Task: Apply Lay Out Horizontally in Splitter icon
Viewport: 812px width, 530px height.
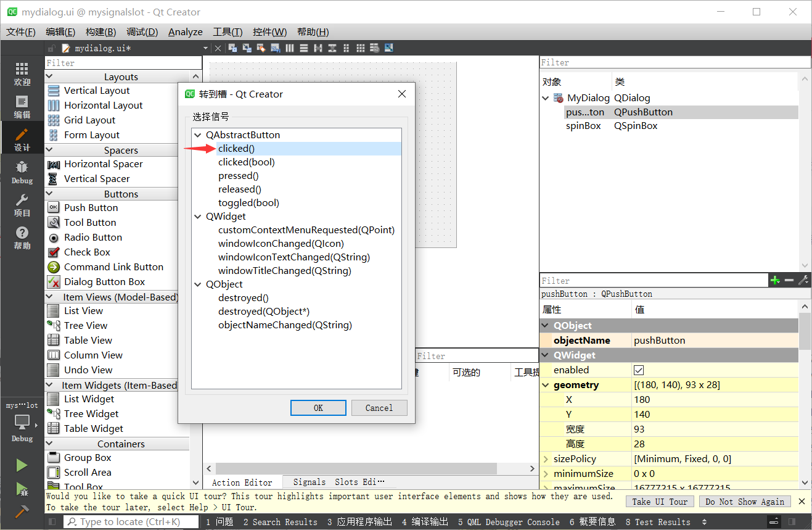Action: click(x=318, y=48)
